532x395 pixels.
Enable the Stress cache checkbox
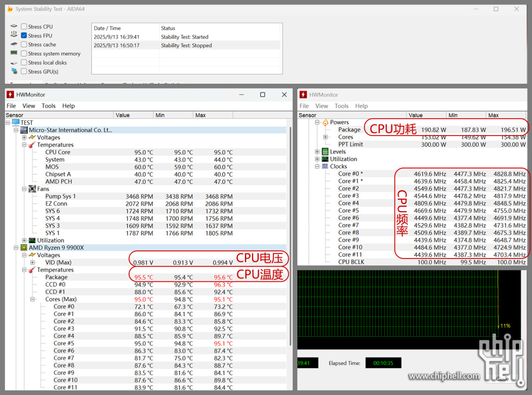24,45
